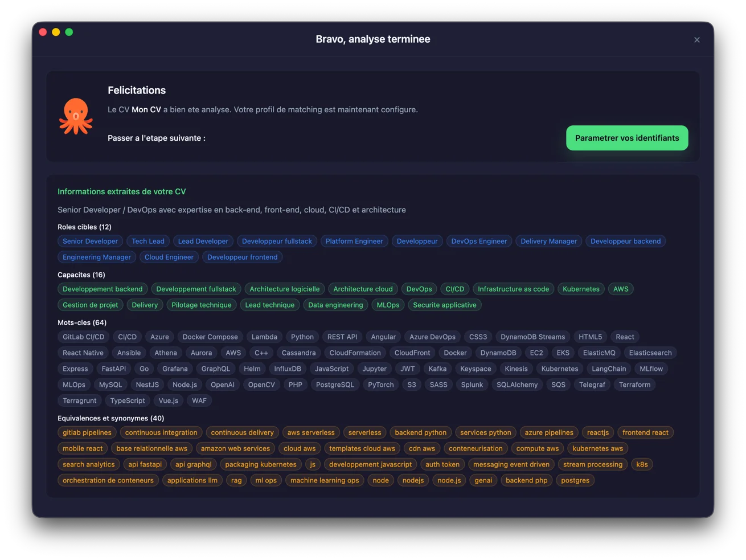Click the gitlab pipelines synonym chip

tap(87, 432)
